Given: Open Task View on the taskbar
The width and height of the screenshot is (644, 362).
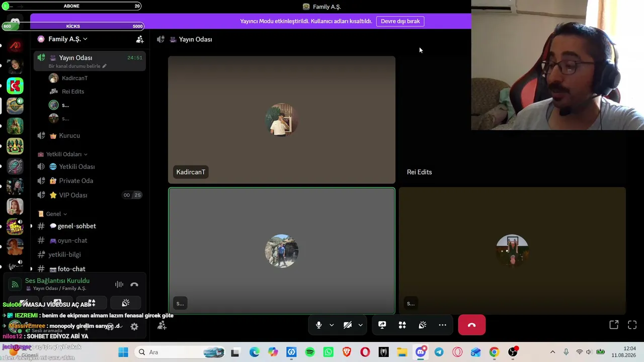Looking at the screenshot, I should coord(235,352).
